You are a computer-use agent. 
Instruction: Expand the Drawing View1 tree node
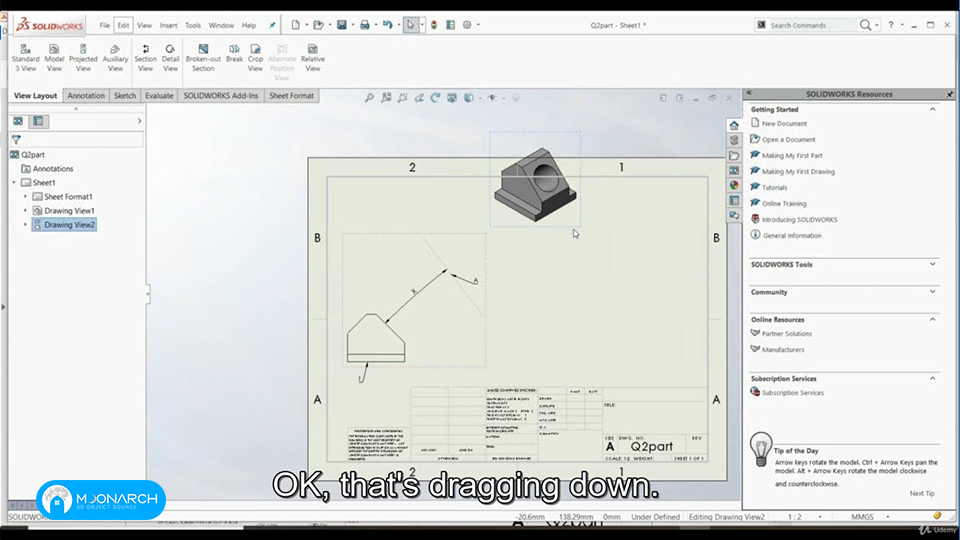click(25, 211)
